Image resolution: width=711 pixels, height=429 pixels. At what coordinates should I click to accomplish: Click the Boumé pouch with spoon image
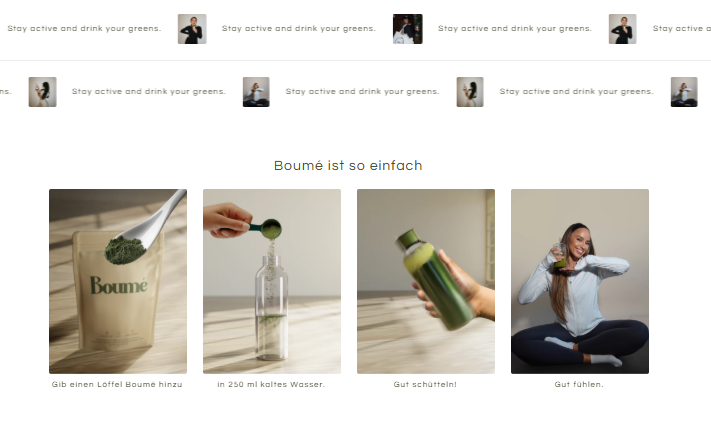tap(118, 281)
